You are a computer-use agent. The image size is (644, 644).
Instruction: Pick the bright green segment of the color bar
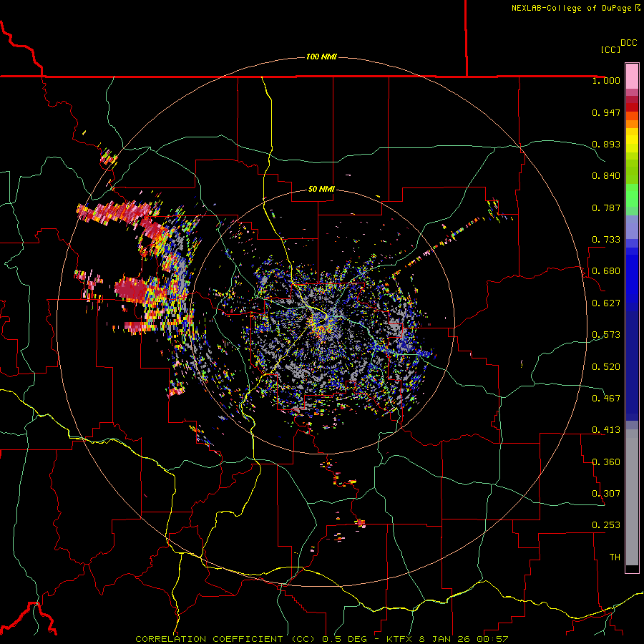(x=632, y=195)
